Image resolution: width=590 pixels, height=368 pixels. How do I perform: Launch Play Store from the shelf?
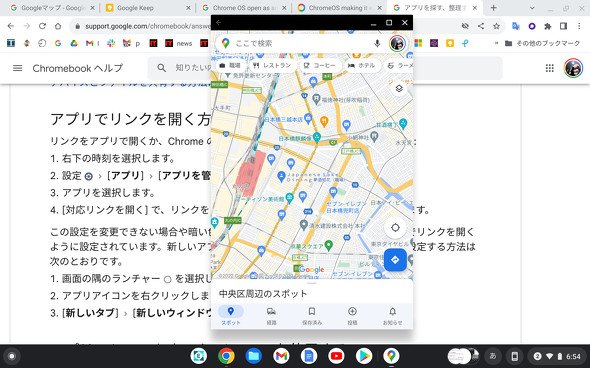[363, 356]
